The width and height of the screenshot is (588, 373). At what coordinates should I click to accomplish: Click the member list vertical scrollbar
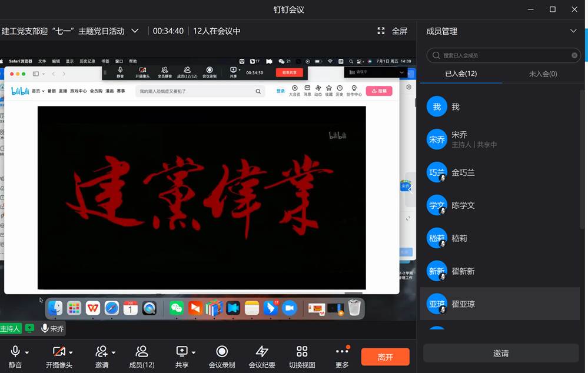pos(582,159)
